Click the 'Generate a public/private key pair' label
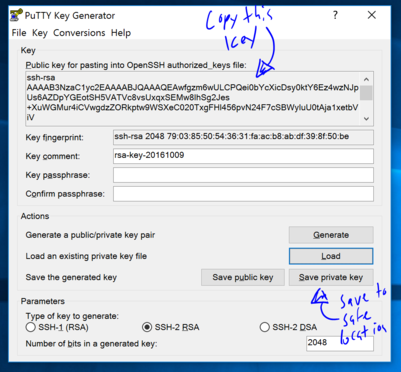Image resolution: width=401 pixels, height=372 pixels. [90, 235]
